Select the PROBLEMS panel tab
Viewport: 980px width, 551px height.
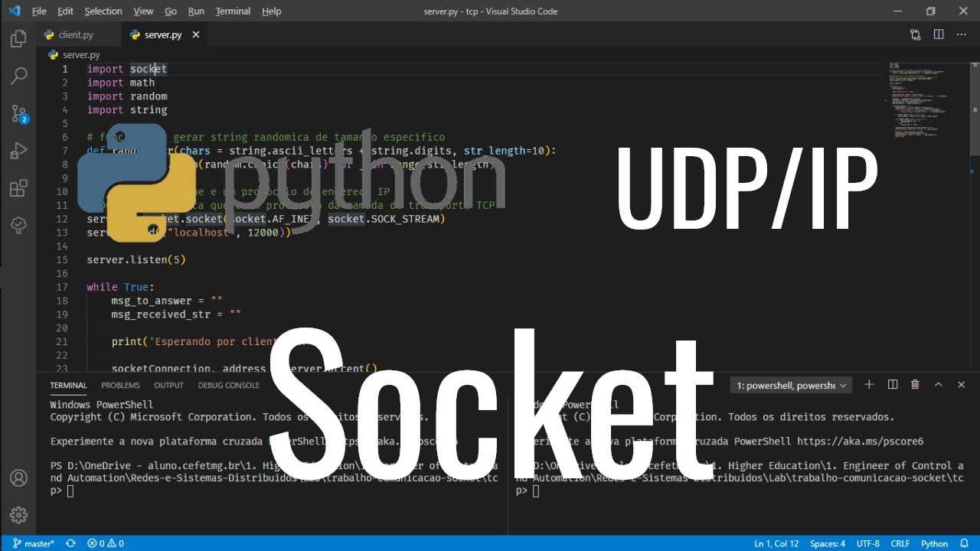(120, 385)
